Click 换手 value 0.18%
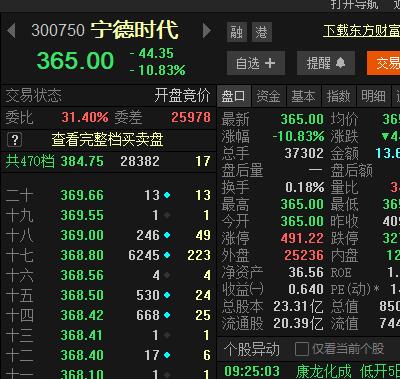This screenshot has width=400, height=379. point(305,188)
